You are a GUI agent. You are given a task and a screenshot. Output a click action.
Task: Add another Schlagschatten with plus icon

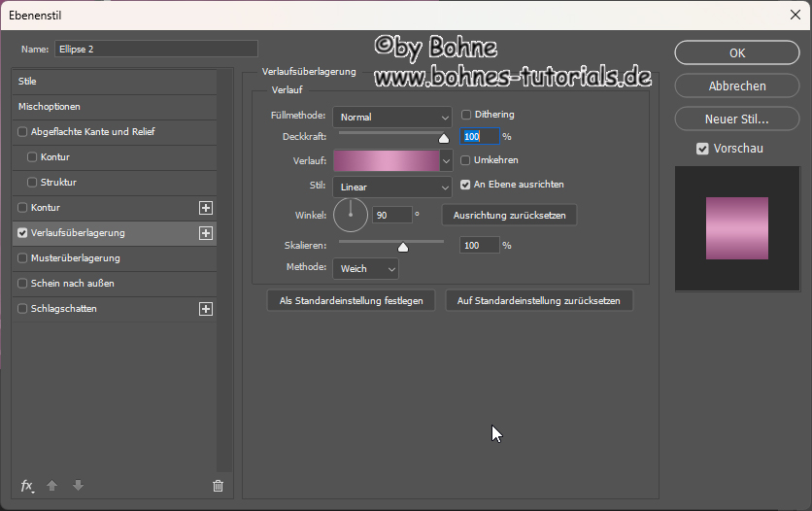[205, 309]
